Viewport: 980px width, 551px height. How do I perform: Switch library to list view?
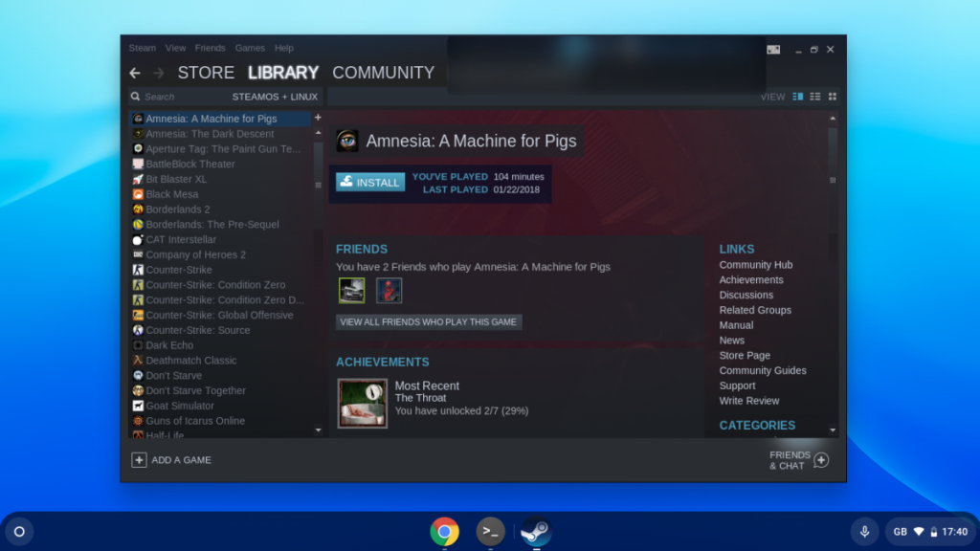(815, 96)
